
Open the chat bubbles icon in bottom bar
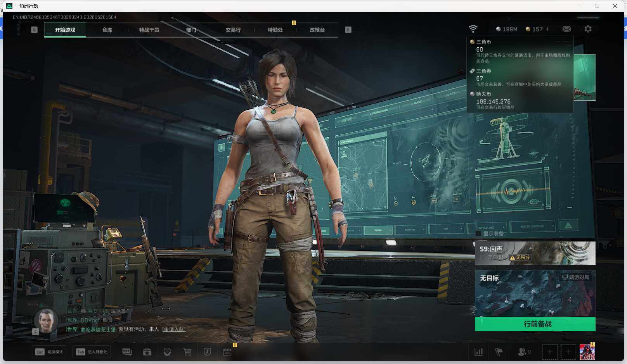click(127, 352)
